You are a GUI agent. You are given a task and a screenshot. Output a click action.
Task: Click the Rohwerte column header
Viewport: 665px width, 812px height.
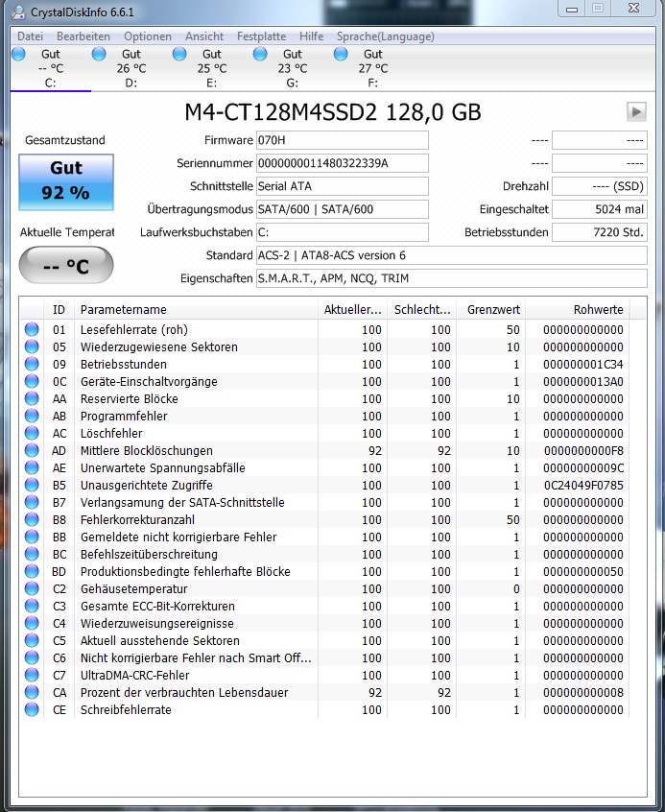[578, 310]
